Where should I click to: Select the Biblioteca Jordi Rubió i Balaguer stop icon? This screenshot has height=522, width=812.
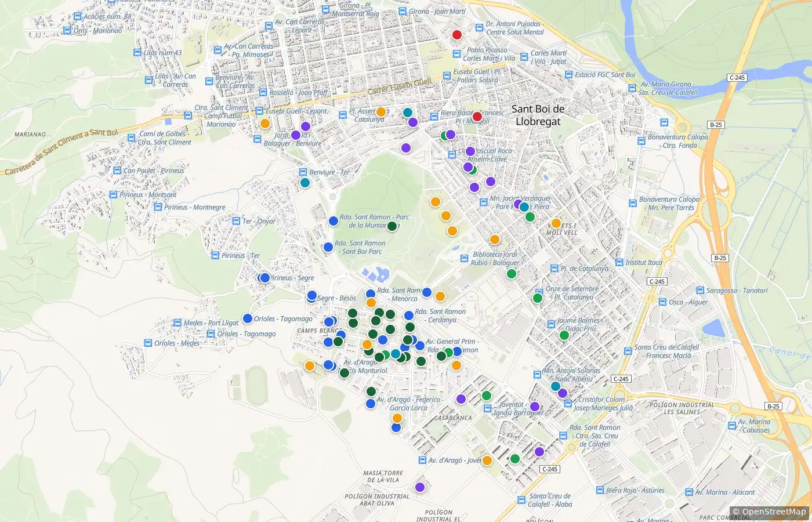464,258
